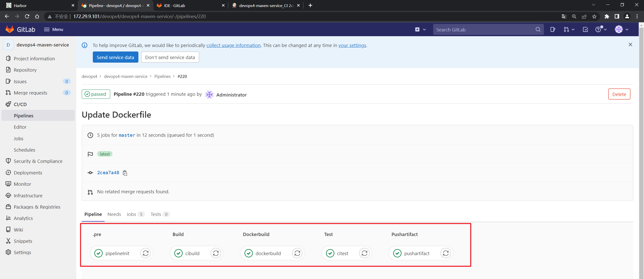Viewport: 644px width, 279px height.
Task: Click the Send service data button
Action: coord(115,57)
